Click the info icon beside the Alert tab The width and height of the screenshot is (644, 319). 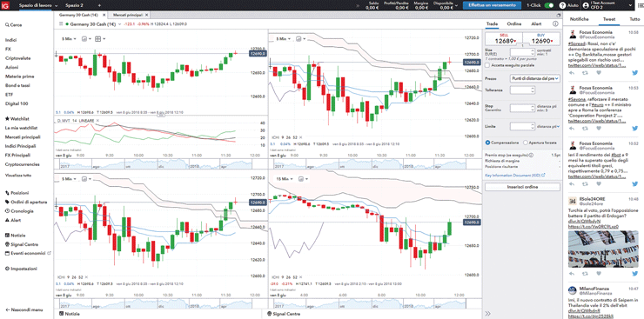coord(555,24)
